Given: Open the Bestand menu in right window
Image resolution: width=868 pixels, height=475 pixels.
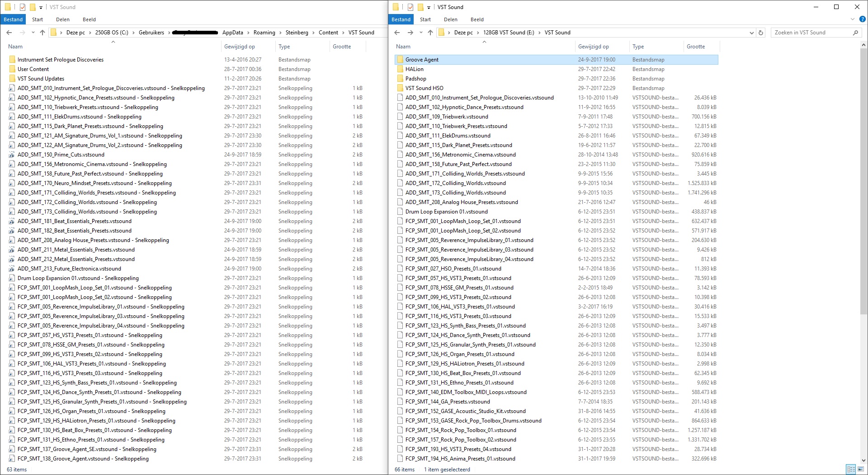Looking at the screenshot, I should [401, 19].
